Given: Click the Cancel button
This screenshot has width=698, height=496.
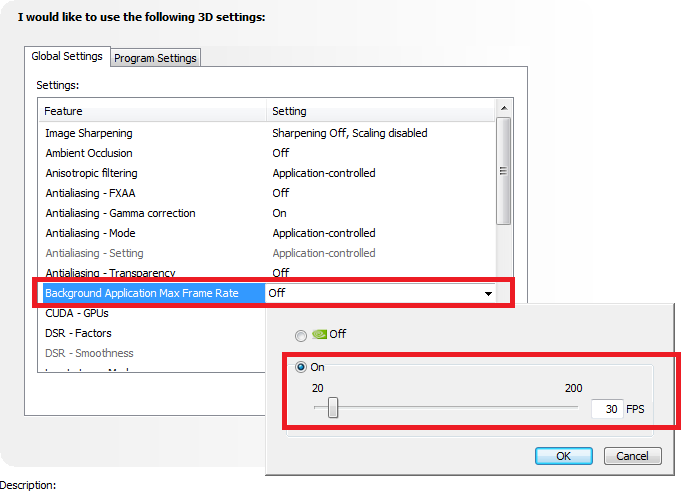Looking at the screenshot, I should pos(632,456).
